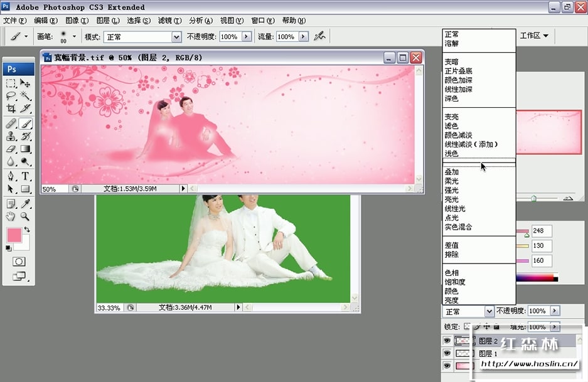The height and width of the screenshot is (382, 588).
Task: Select the Horizontal Type tool
Action: tap(25, 176)
